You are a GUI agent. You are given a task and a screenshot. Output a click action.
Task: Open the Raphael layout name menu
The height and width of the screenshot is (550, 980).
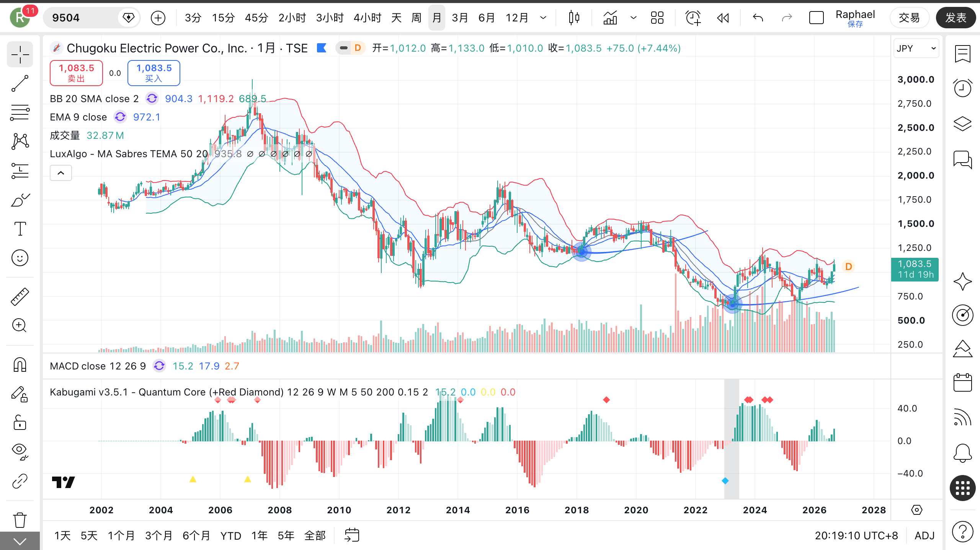(855, 18)
